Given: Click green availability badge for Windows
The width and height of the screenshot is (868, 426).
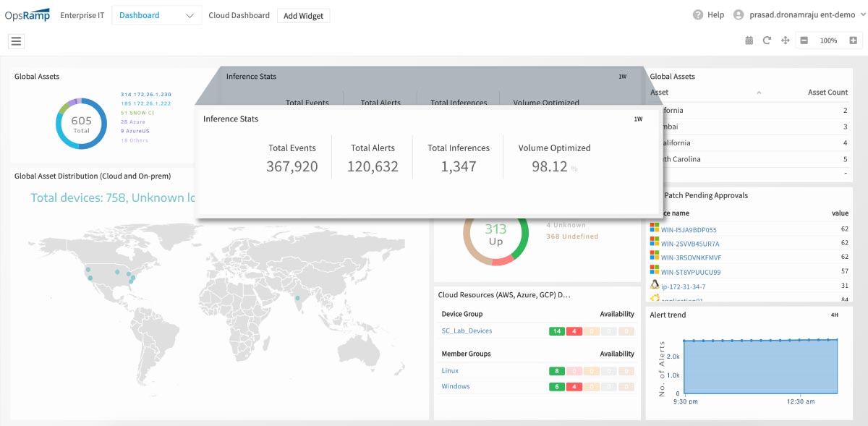Looking at the screenshot, I should tap(557, 387).
